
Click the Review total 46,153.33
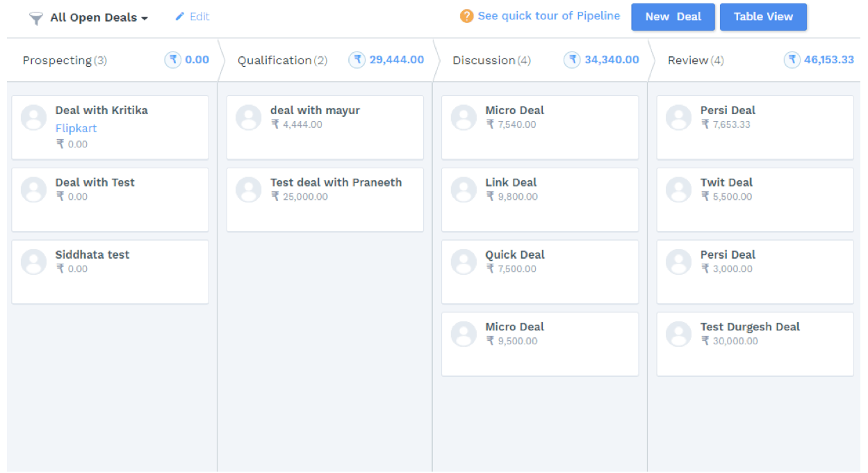click(829, 60)
